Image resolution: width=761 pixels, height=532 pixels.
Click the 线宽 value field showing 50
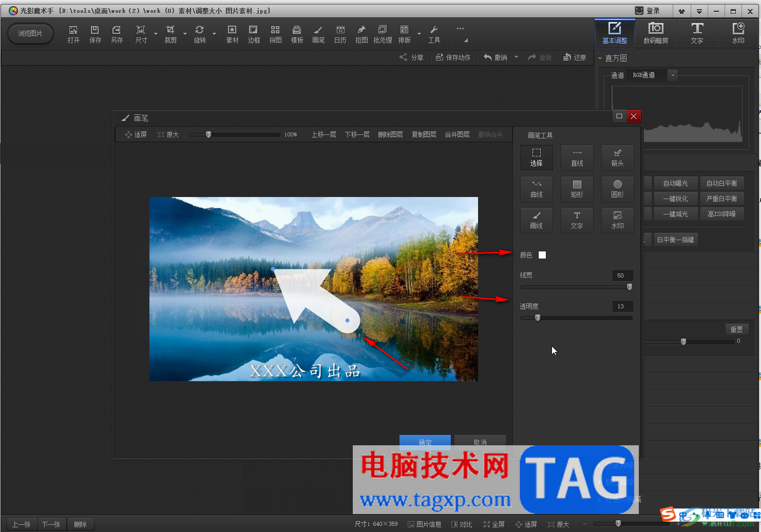pos(622,275)
